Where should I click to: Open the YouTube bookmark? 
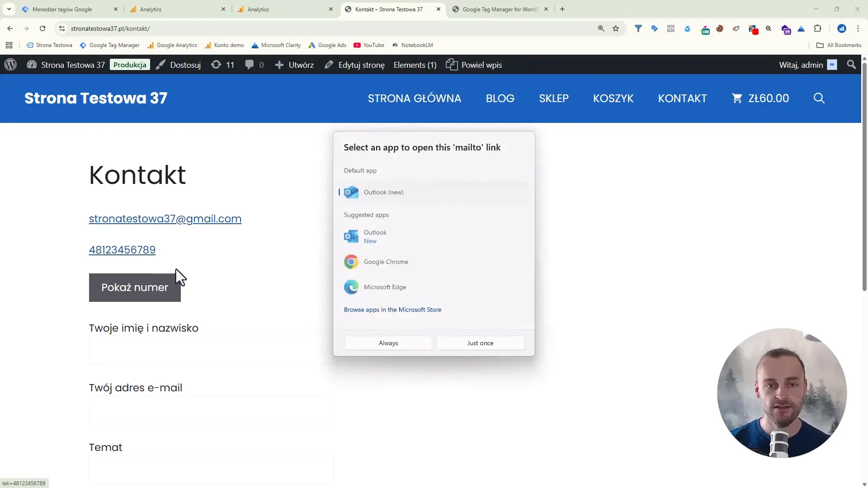pos(369,45)
